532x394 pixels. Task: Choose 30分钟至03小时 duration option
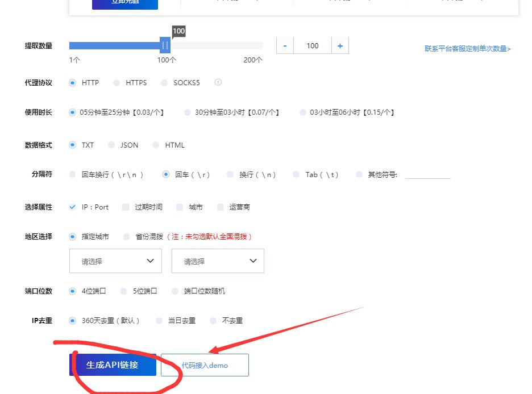tap(188, 112)
